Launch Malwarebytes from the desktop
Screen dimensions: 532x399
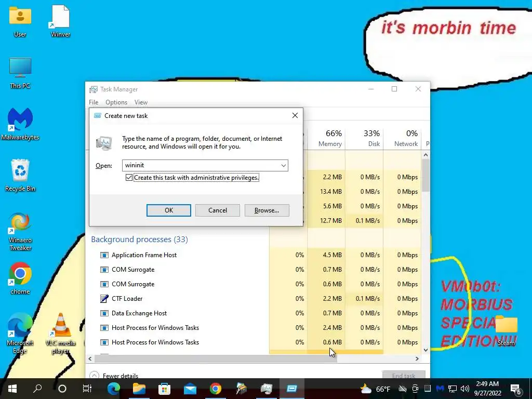20,124
